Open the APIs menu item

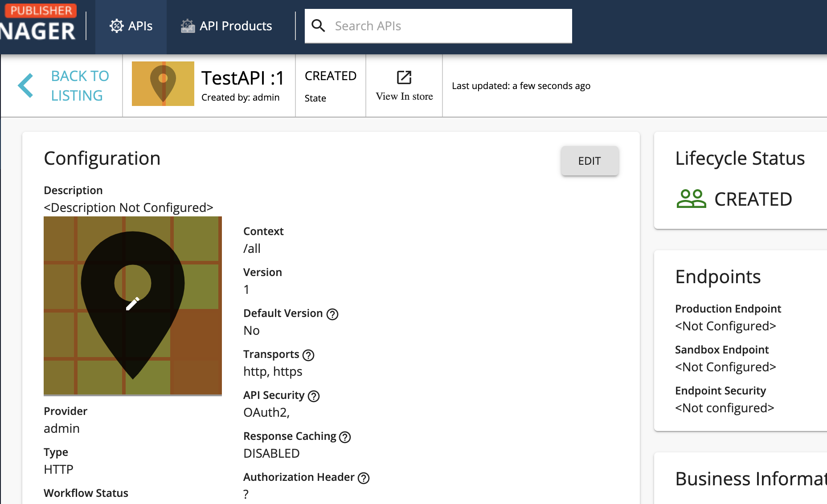[x=131, y=26]
